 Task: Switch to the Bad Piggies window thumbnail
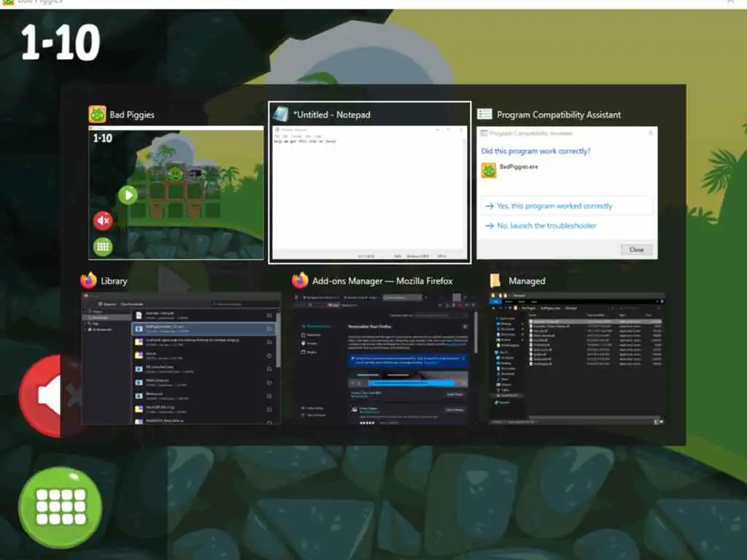click(x=176, y=192)
